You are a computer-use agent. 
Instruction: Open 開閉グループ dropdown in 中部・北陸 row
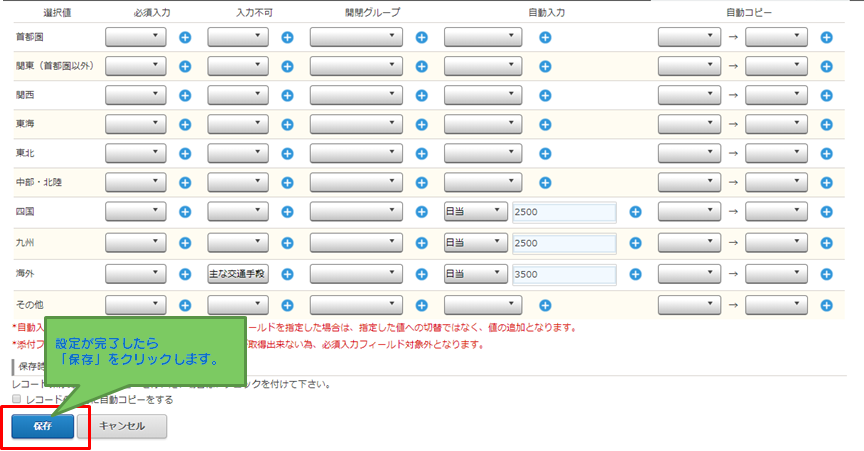pyautogui.click(x=356, y=182)
